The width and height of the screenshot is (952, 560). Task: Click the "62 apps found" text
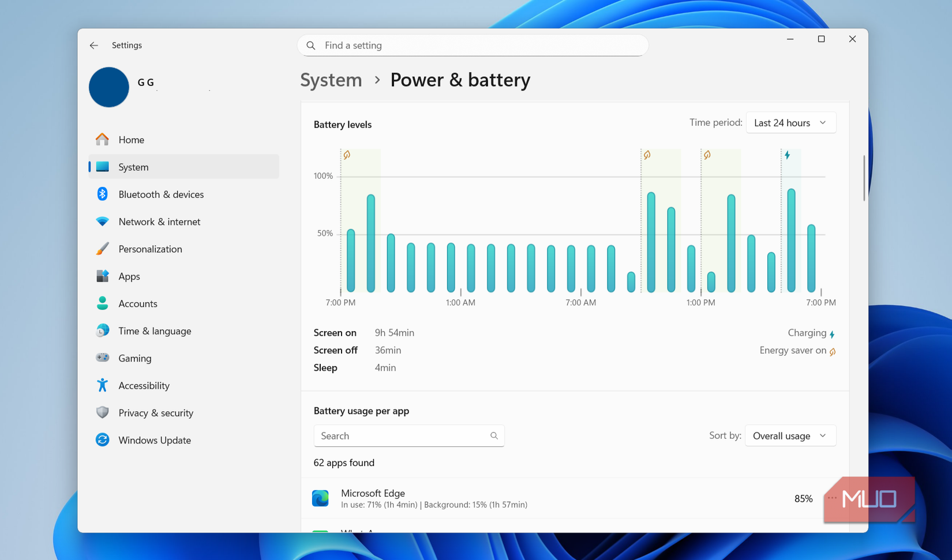[344, 463]
